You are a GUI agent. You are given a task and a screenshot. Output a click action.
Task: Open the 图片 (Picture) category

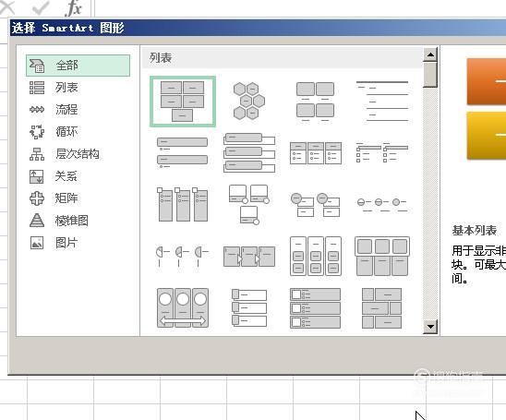click(x=54, y=243)
